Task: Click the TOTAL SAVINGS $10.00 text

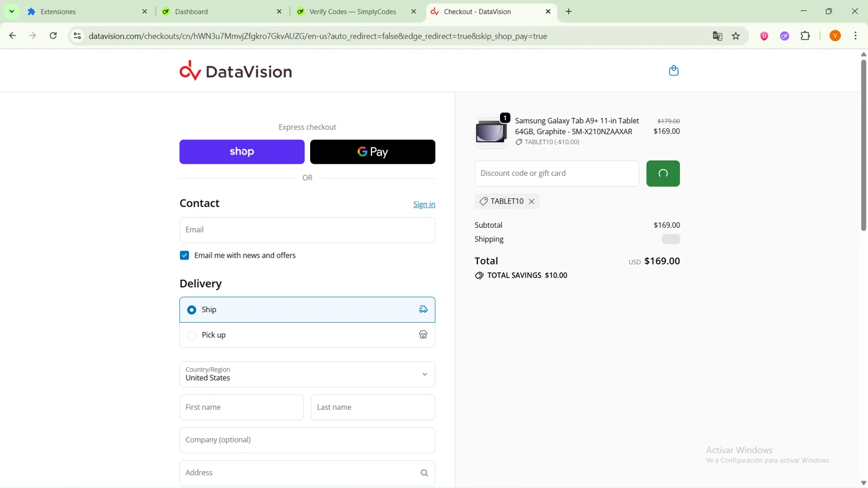Action: (x=527, y=275)
